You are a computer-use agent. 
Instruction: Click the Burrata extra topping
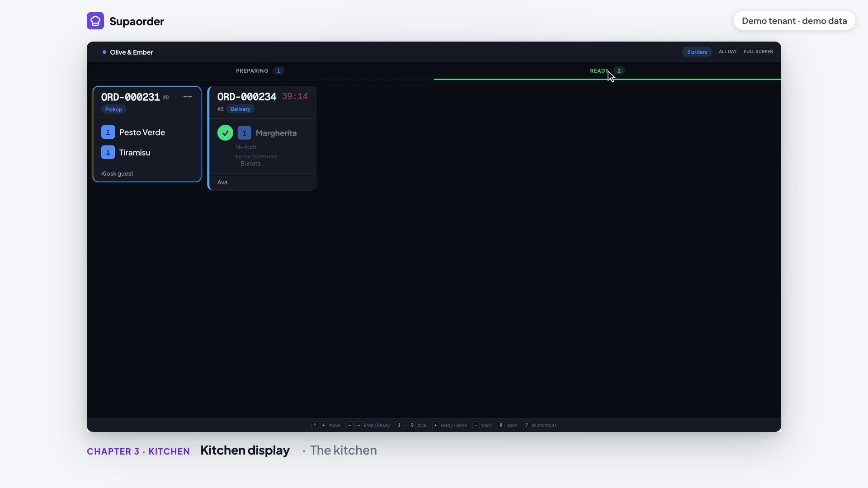(x=250, y=164)
